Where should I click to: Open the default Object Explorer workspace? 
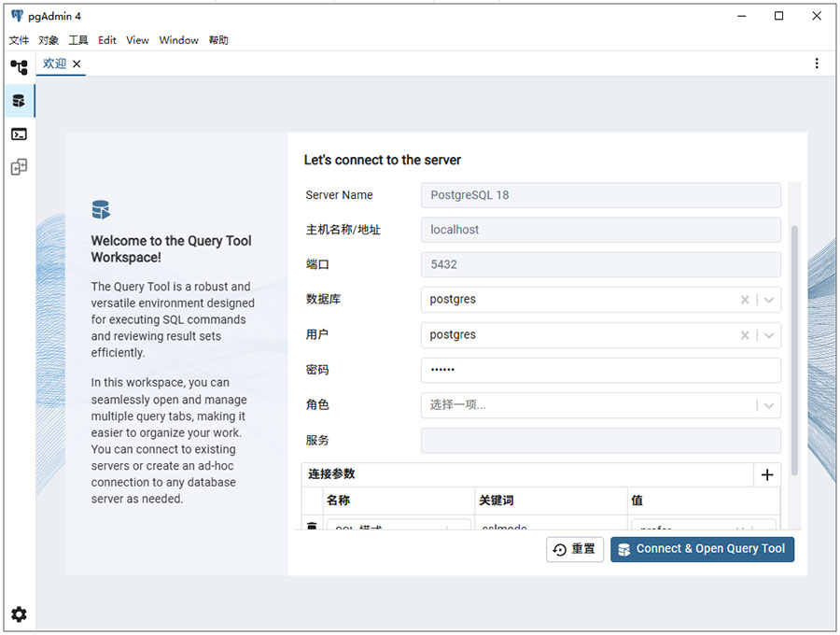pyautogui.click(x=19, y=67)
